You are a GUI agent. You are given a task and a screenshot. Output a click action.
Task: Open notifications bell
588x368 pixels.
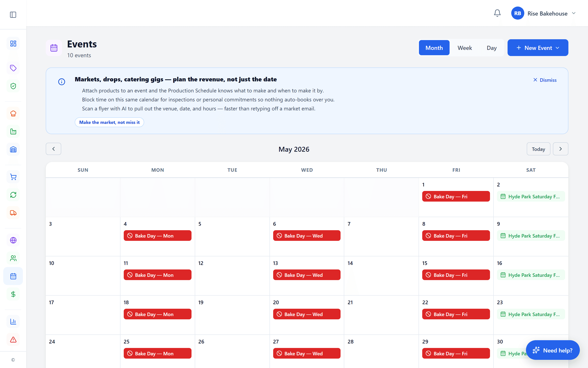pos(497,13)
